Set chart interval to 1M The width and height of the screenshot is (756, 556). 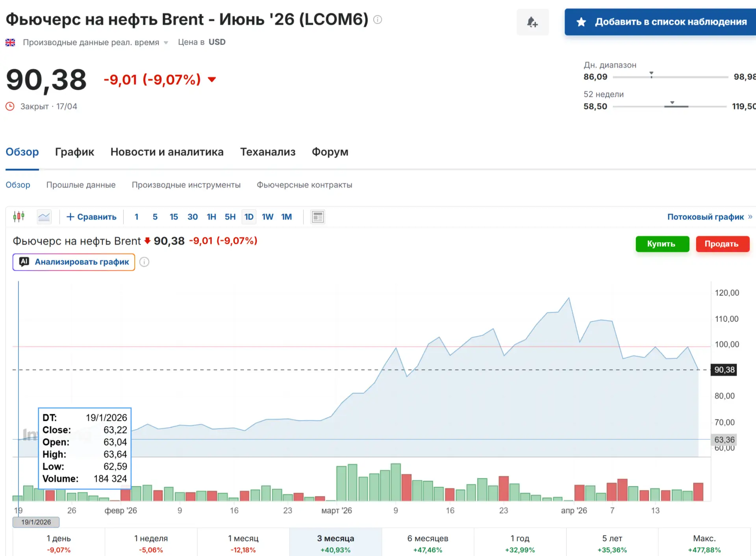[287, 217]
